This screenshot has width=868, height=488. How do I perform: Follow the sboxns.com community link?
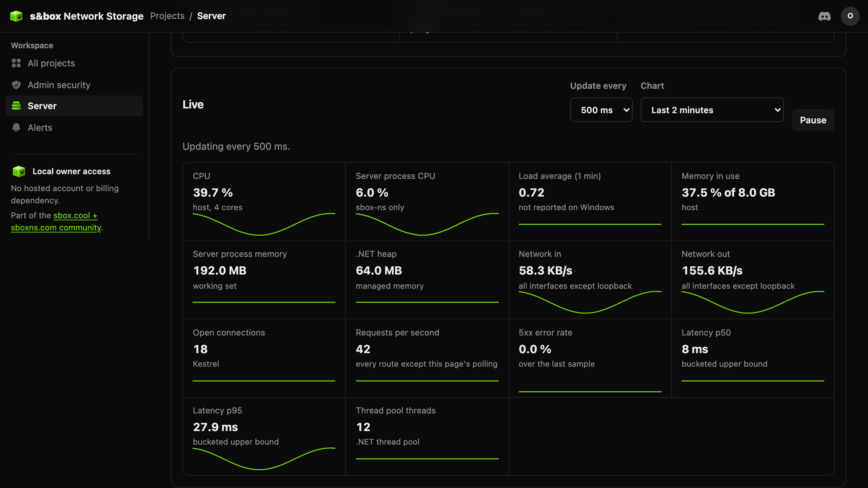[x=56, y=228]
